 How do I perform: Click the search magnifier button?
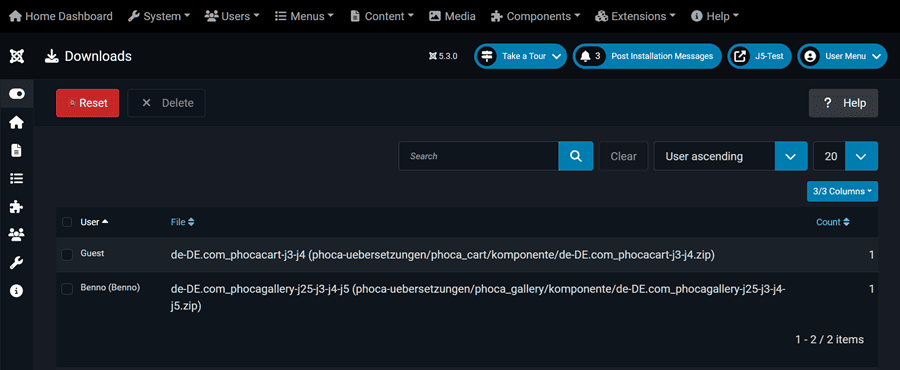tap(576, 156)
